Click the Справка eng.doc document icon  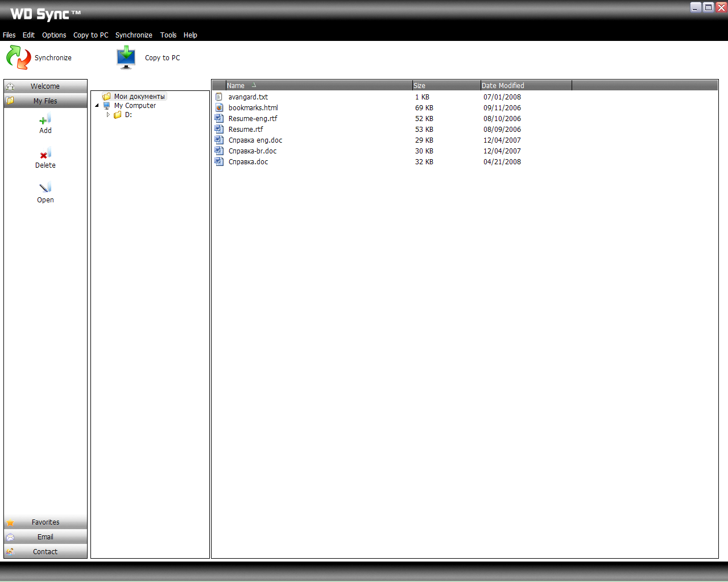219,140
